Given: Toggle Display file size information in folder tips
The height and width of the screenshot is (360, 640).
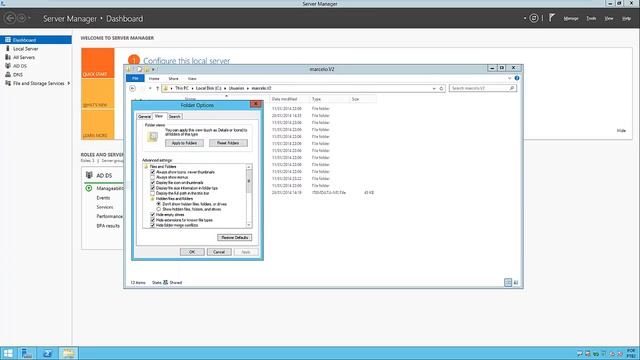Looking at the screenshot, I should pyautogui.click(x=153, y=188).
